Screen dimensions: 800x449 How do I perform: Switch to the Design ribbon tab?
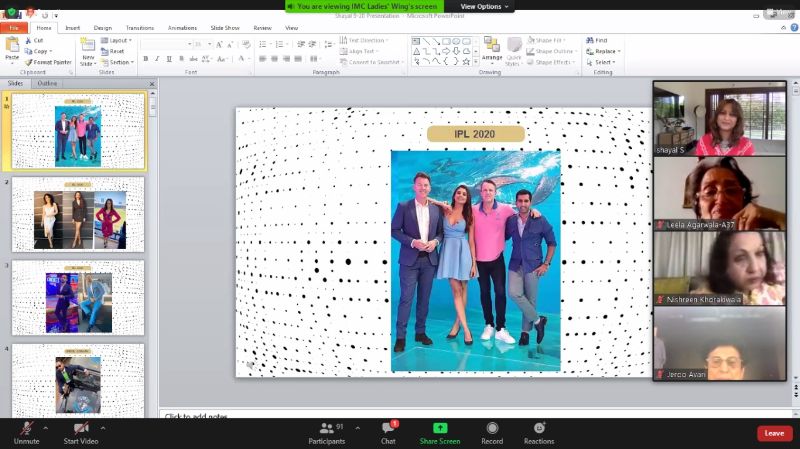tap(103, 28)
